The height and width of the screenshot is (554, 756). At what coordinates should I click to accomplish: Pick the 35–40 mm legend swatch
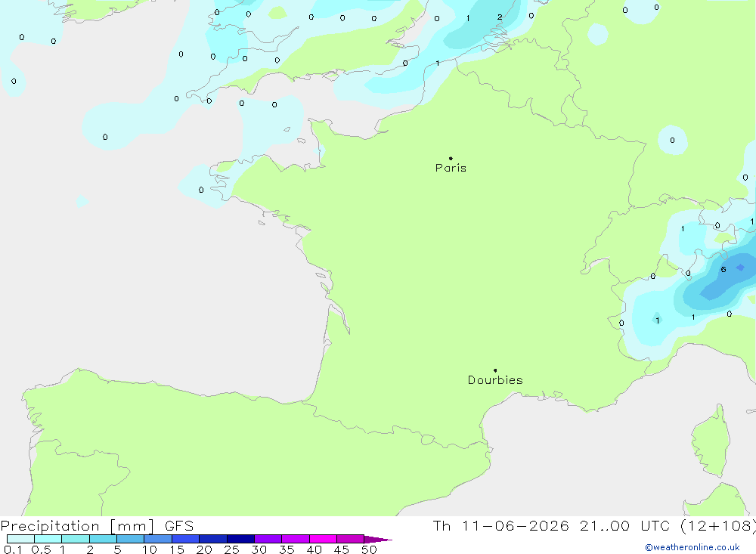coord(296,539)
